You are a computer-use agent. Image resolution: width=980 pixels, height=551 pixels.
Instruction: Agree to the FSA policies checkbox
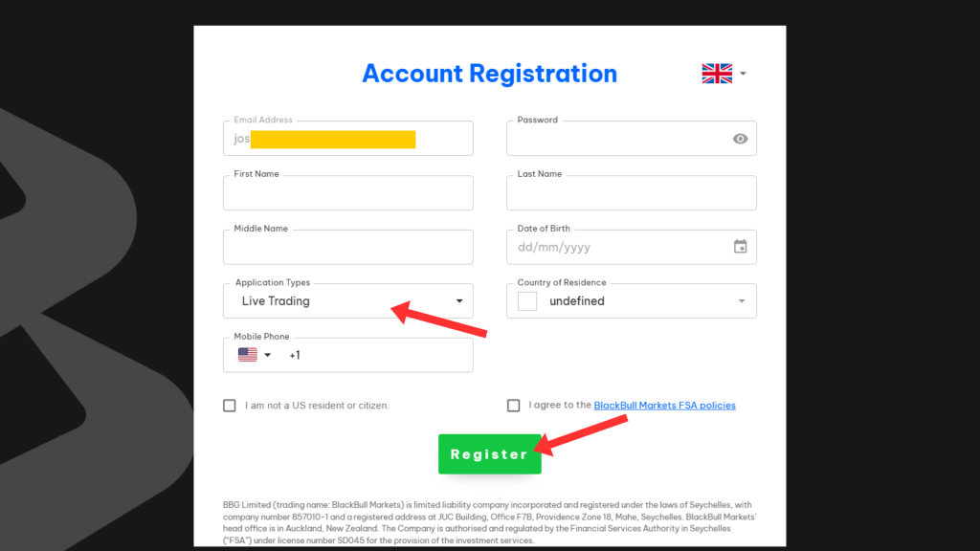click(x=513, y=405)
